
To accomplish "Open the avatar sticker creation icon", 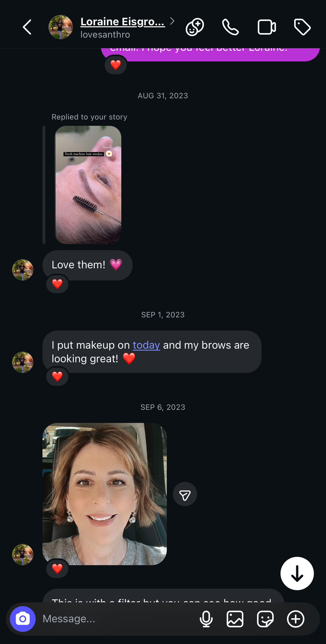I will coord(195,27).
